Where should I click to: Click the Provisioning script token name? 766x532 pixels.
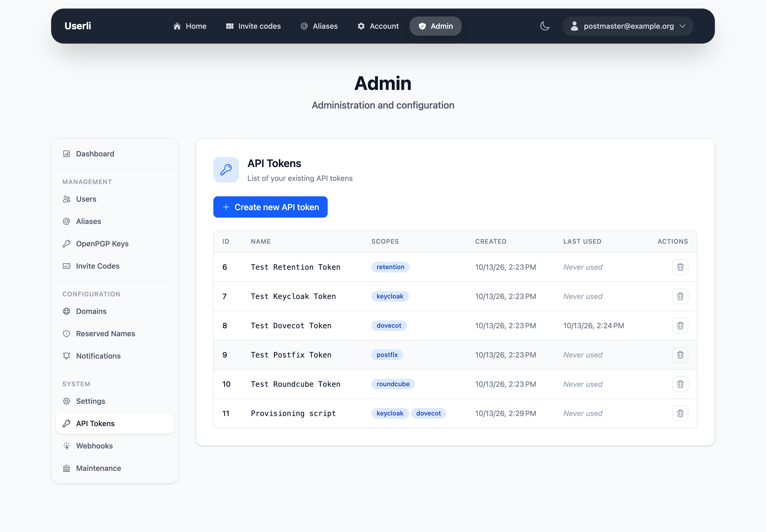(x=293, y=413)
